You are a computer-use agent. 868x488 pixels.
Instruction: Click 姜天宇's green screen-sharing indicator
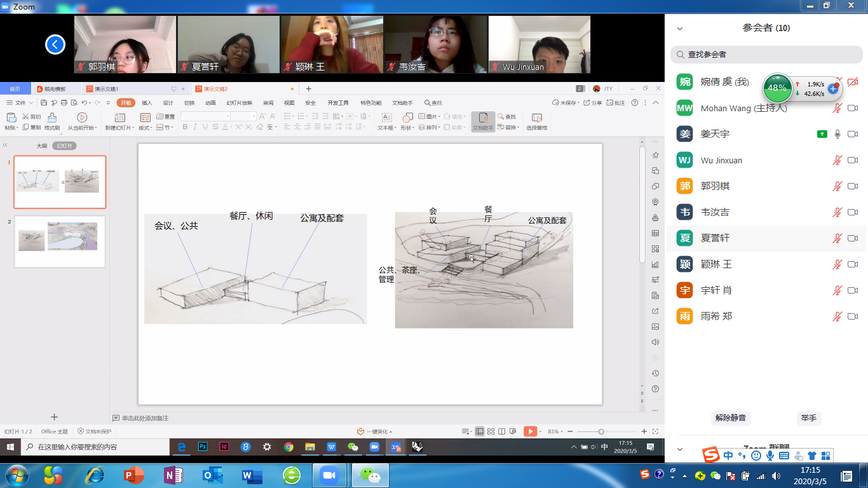[x=822, y=134]
